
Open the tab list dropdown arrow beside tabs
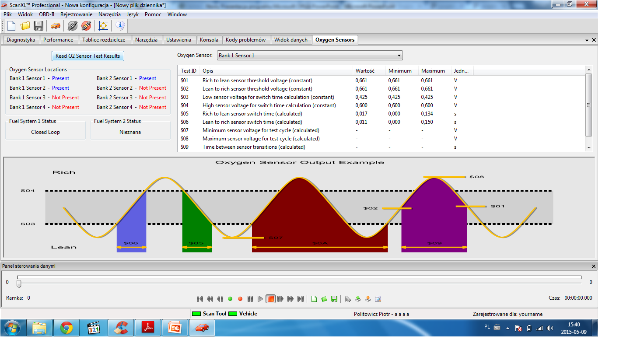[587, 40]
